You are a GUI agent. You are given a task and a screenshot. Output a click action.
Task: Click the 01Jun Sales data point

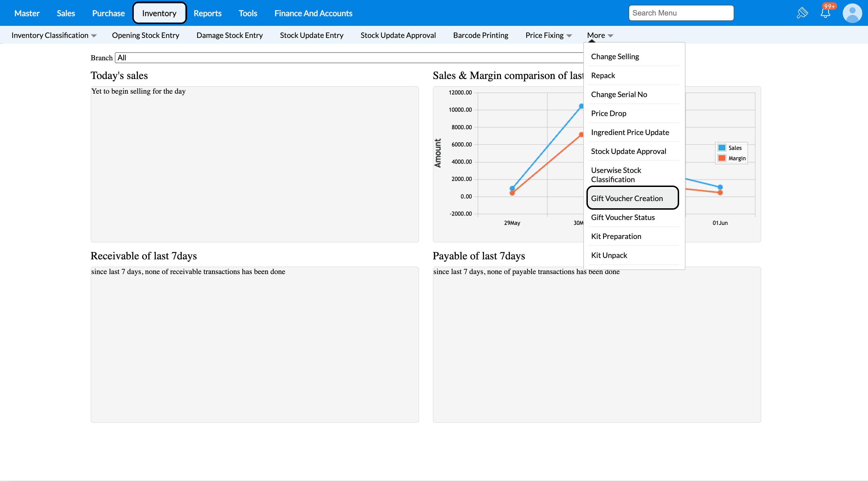coord(720,187)
